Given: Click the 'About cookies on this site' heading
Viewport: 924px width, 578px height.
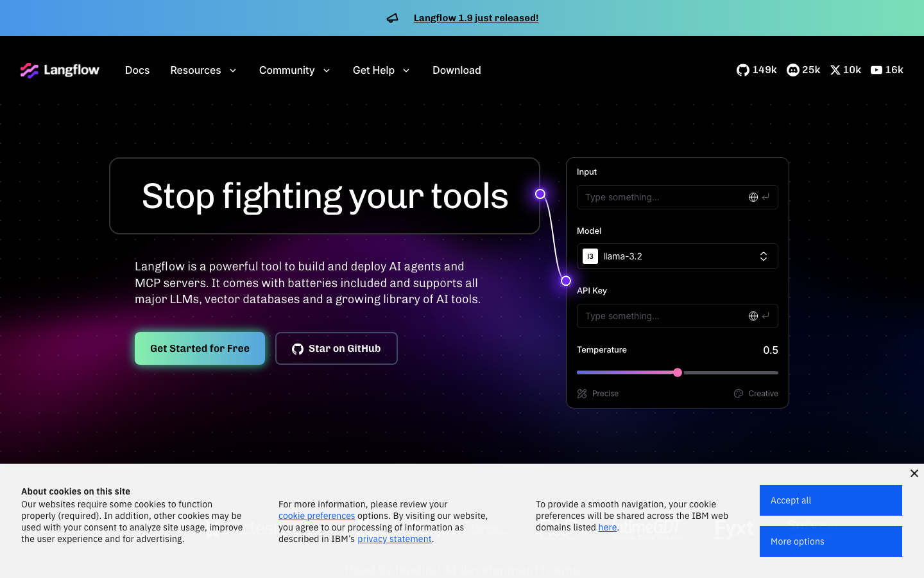Looking at the screenshot, I should (x=76, y=491).
